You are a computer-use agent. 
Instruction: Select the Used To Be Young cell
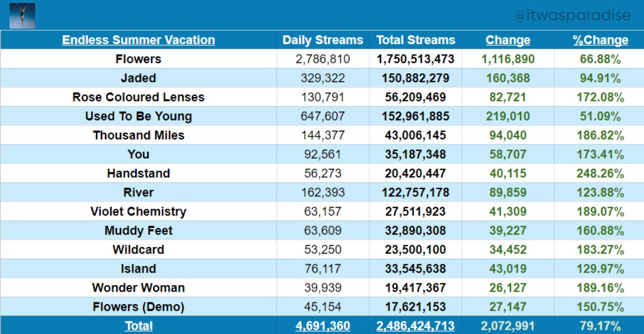point(138,116)
